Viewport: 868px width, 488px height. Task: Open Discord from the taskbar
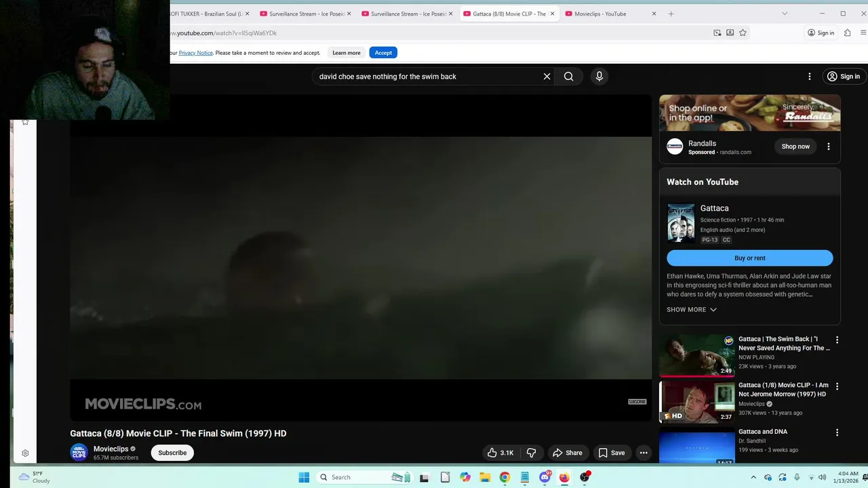(545, 477)
